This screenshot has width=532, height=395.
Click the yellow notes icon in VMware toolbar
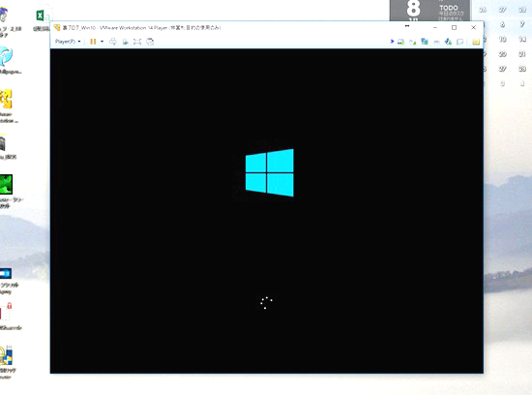476,42
